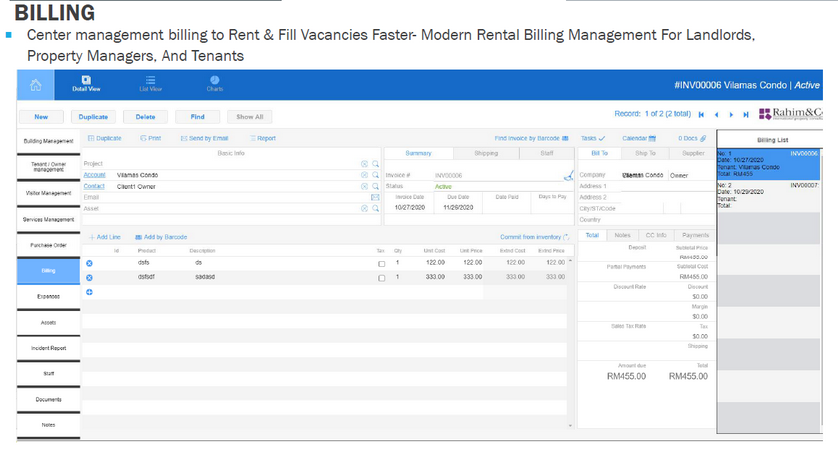Screen dimensions: 838x454
Task: Tick the Tax checkbox for dsfs row
Action: [x=381, y=263]
